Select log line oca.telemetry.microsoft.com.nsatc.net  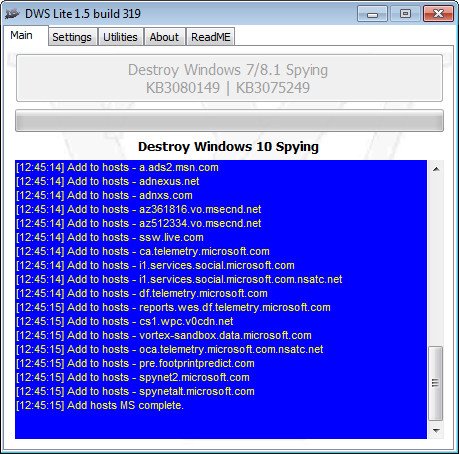(170, 349)
